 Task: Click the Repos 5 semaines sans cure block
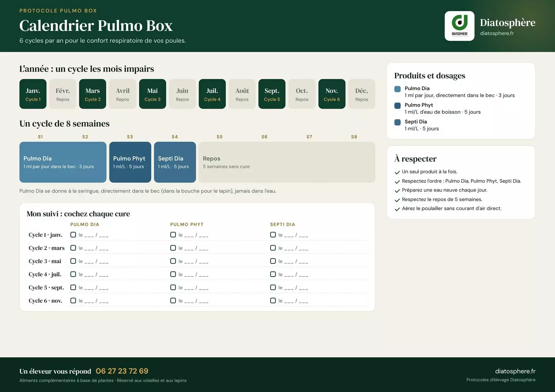[287, 162]
